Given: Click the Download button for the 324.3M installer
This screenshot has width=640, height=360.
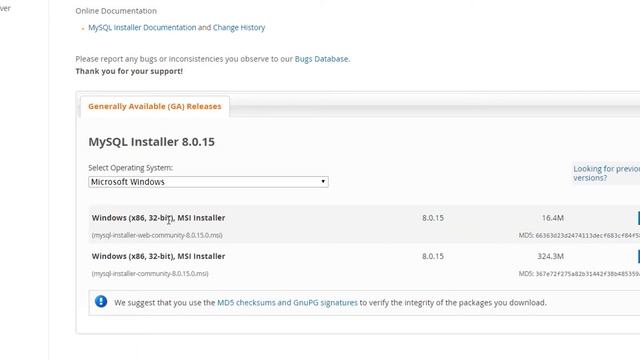Looking at the screenshot, I should coord(638,256).
